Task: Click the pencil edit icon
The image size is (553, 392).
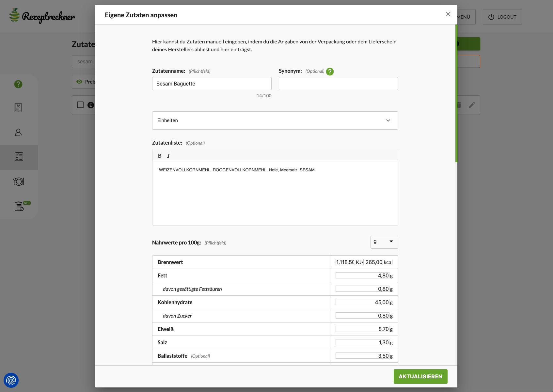Action: point(472,105)
